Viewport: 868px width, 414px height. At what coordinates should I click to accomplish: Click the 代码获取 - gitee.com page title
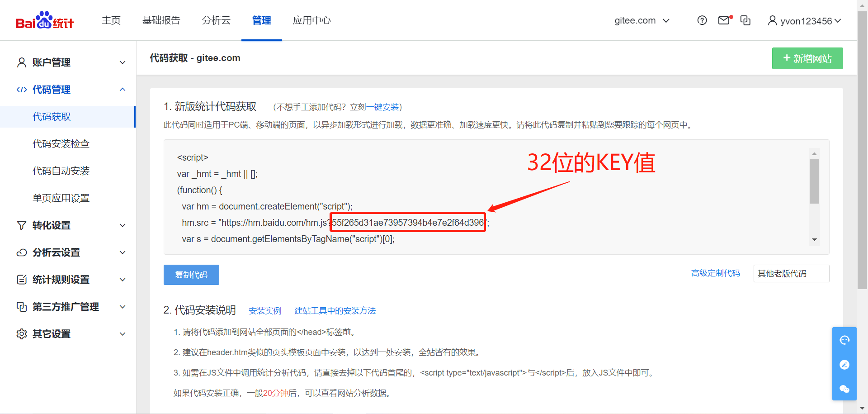(195, 58)
